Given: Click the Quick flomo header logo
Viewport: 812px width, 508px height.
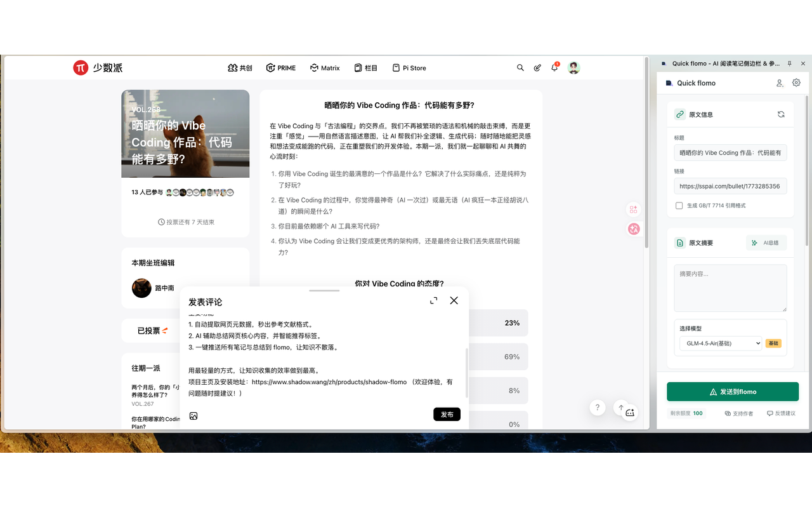Looking at the screenshot, I should point(669,83).
